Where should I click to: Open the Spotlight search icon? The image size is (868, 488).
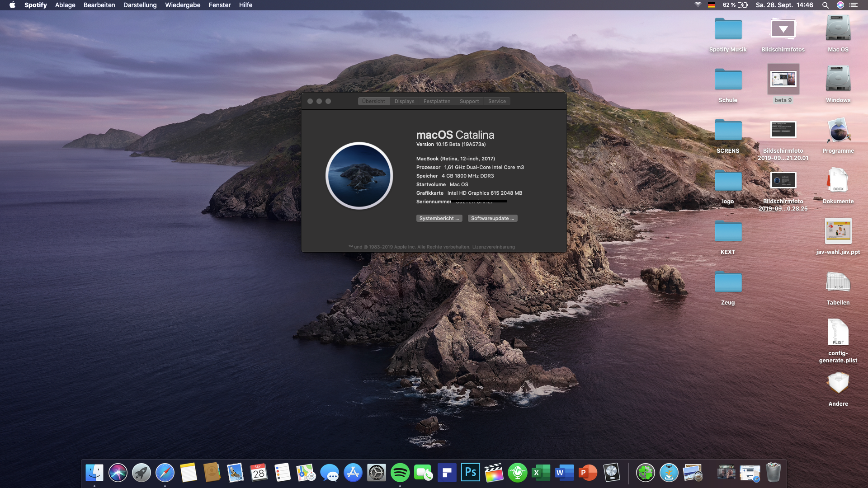825,5
